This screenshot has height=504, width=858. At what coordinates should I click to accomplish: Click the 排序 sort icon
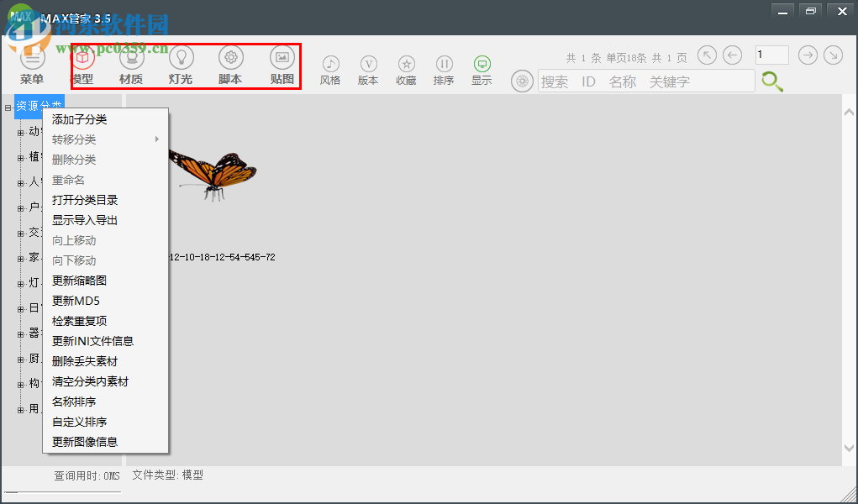tap(445, 64)
